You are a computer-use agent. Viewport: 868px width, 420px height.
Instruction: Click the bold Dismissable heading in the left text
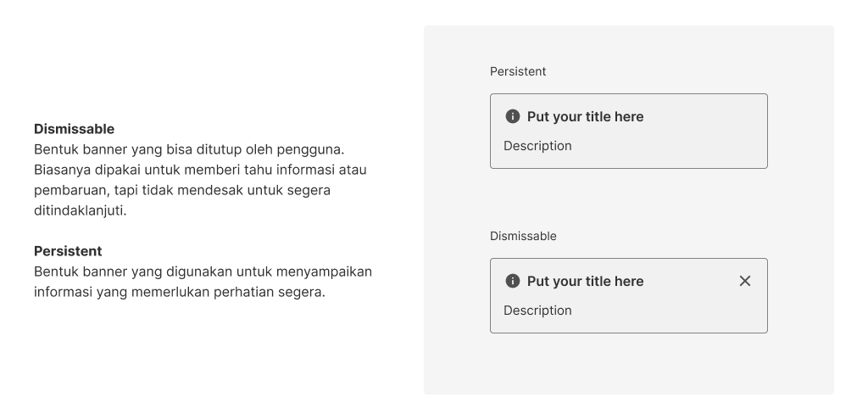(74, 129)
